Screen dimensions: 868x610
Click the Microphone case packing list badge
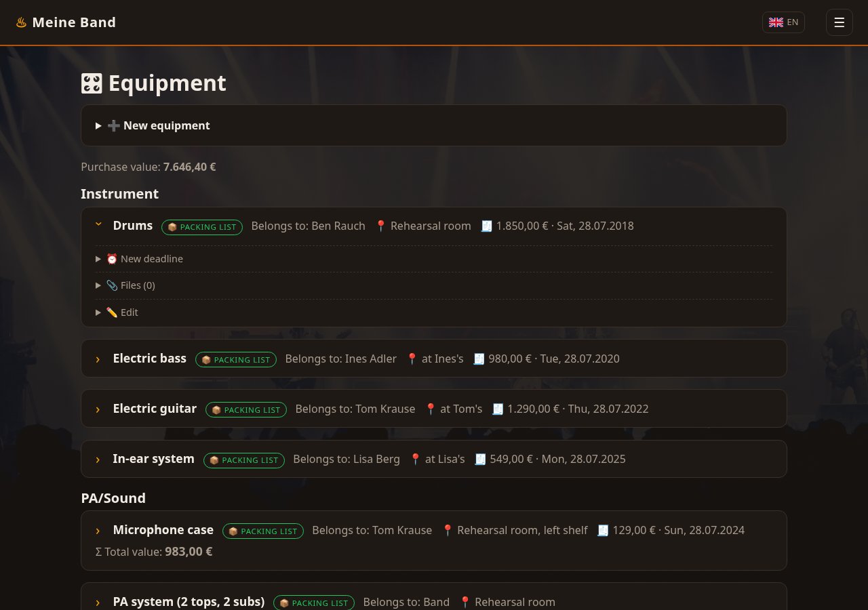click(263, 531)
